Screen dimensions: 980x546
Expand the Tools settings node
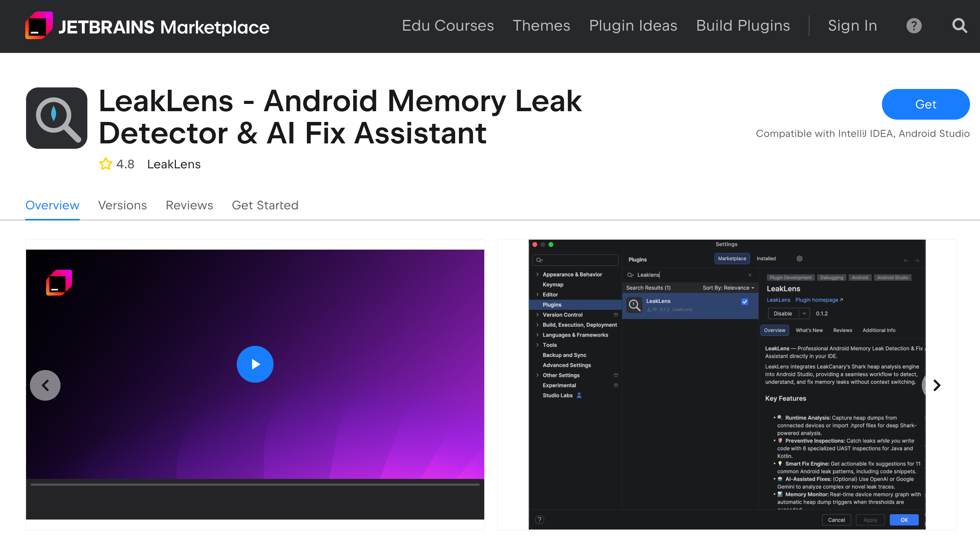pyautogui.click(x=538, y=345)
